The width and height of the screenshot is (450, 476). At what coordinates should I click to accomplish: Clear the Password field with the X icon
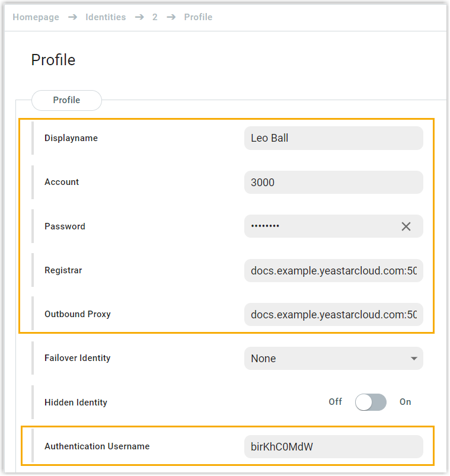(406, 226)
